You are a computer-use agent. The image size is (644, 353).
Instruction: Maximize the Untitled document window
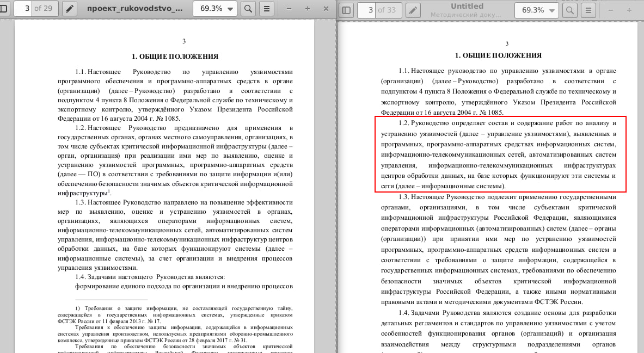(x=629, y=10)
